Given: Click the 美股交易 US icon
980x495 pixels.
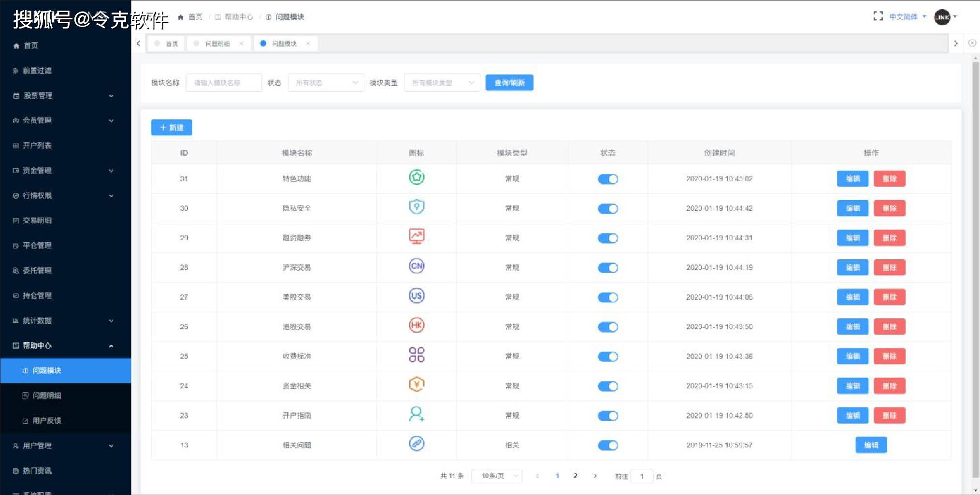Looking at the screenshot, I should (x=417, y=296).
